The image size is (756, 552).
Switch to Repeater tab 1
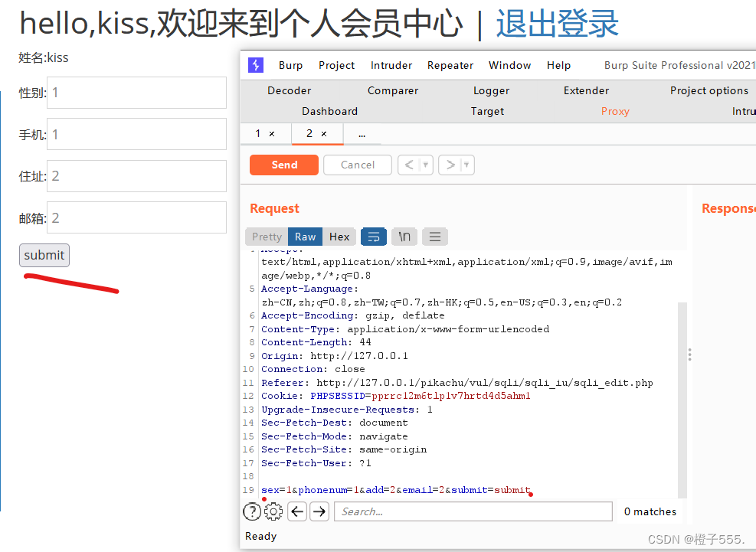(258, 133)
